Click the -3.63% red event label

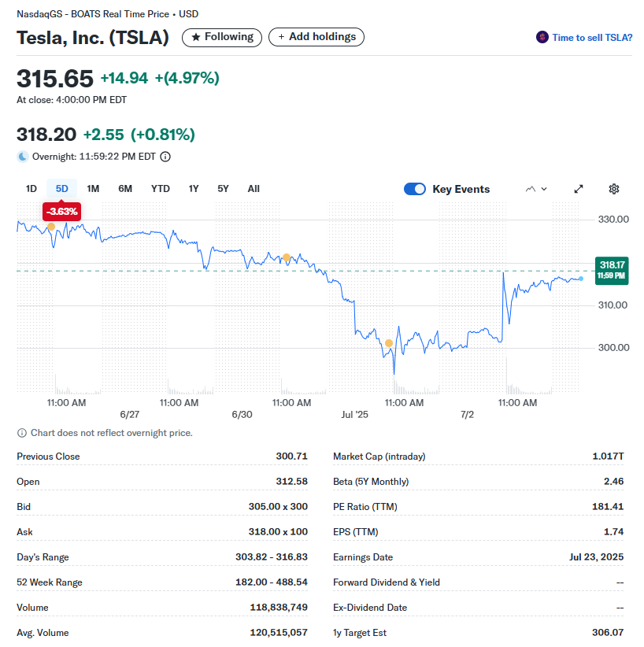[x=62, y=212]
